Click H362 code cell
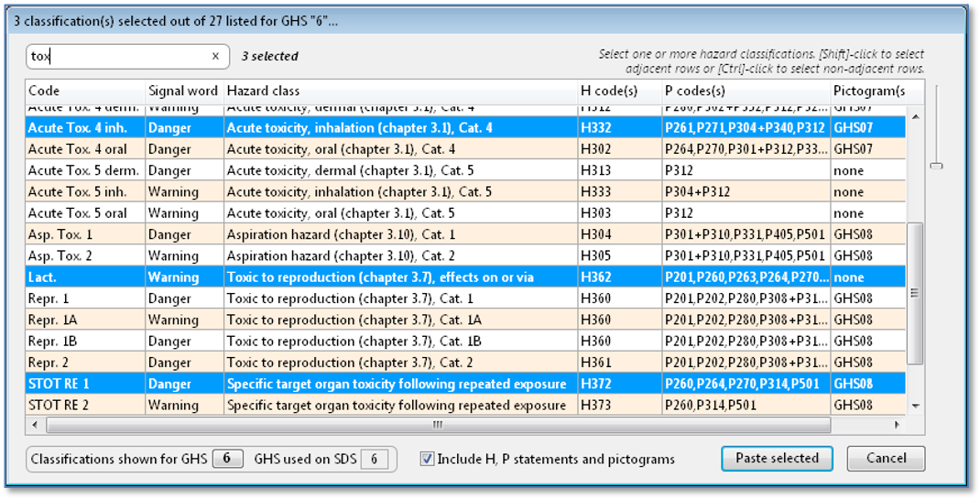The image size is (980, 499). click(x=619, y=277)
